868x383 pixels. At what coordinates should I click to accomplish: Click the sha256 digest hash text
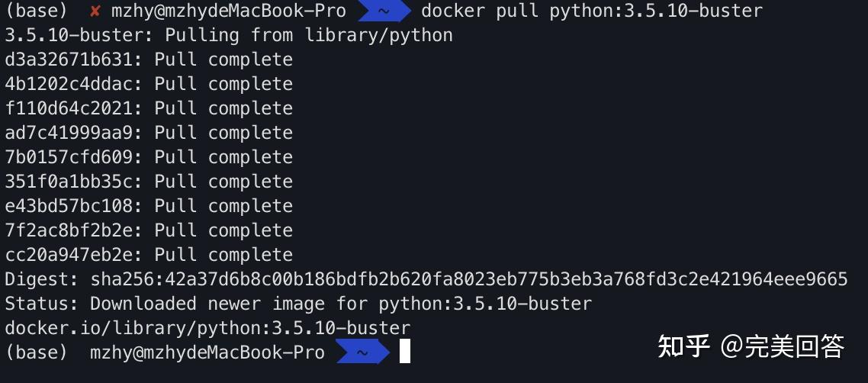click(469, 279)
